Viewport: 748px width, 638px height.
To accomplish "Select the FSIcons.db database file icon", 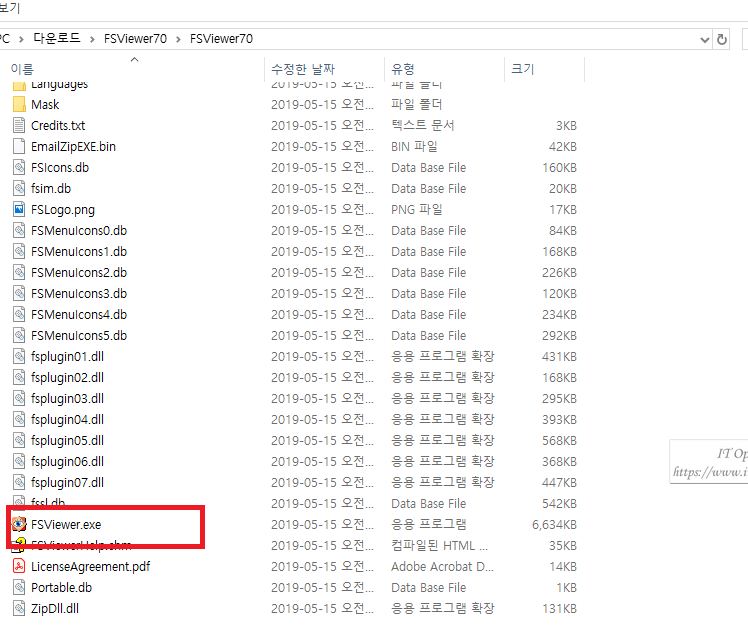I will click(19, 168).
